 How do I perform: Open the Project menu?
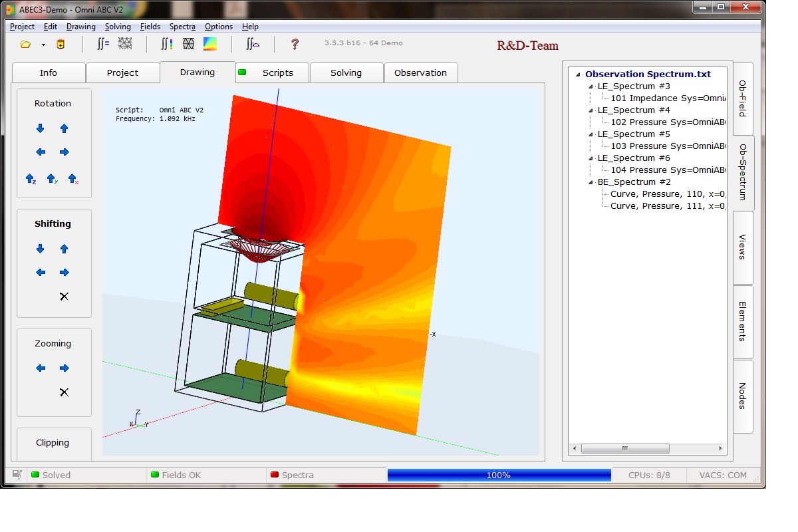pyautogui.click(x=22, y=27)
